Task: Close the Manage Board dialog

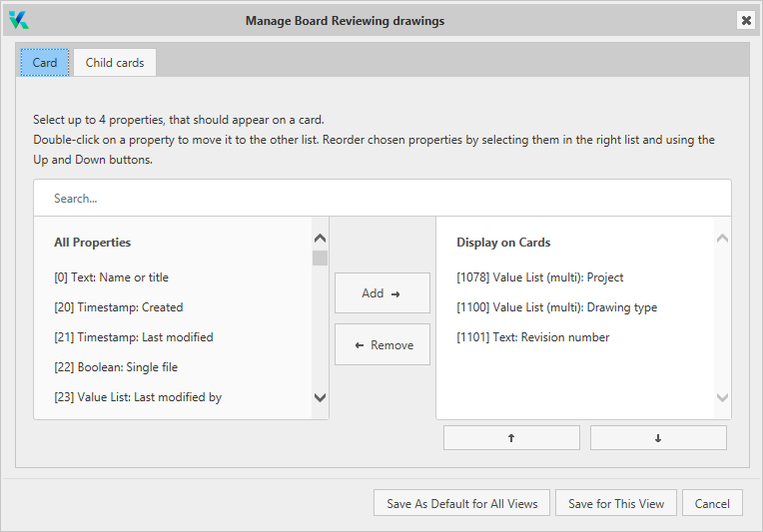Action: [745, 20]
